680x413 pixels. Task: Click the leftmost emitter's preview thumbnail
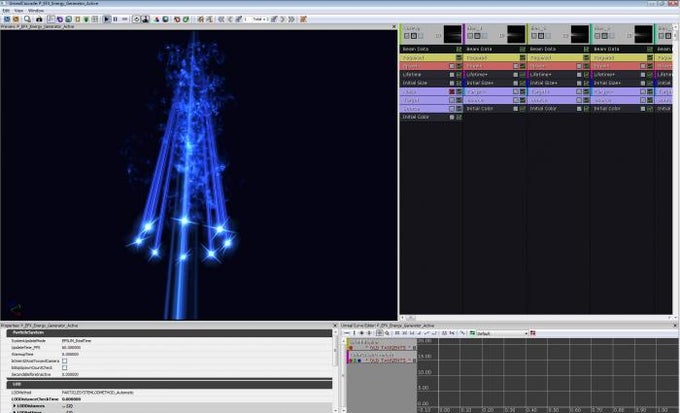tap(452, 34)
